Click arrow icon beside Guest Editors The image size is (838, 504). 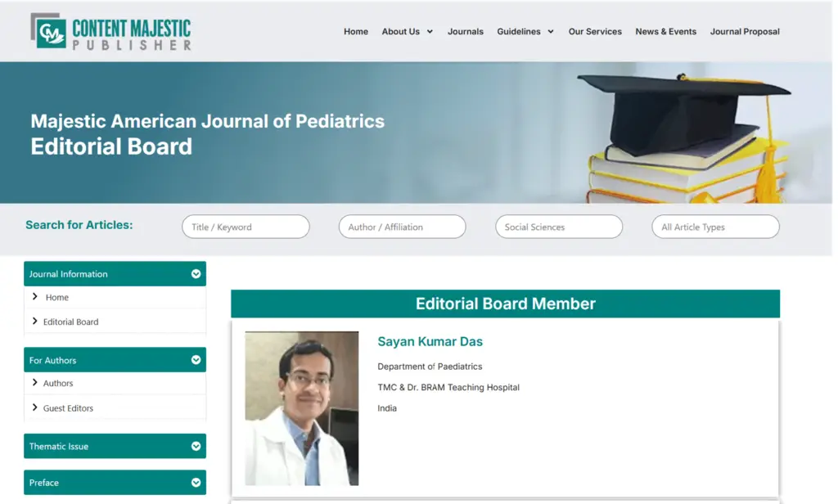(34, 407)
